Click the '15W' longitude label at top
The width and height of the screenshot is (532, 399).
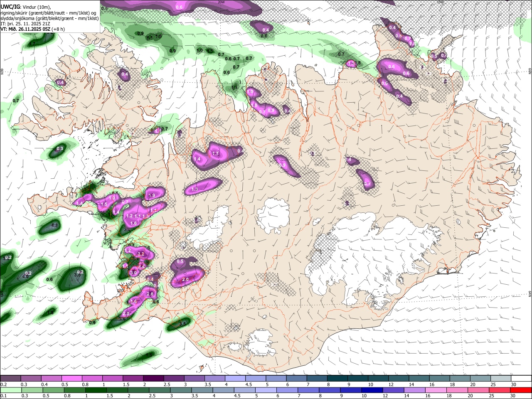pos(440,2)
